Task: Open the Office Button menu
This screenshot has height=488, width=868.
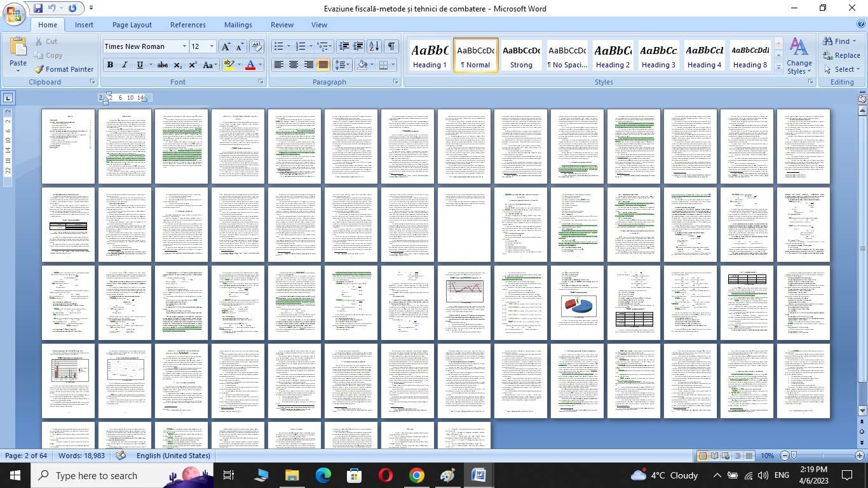Action: (x=15, y=14)
